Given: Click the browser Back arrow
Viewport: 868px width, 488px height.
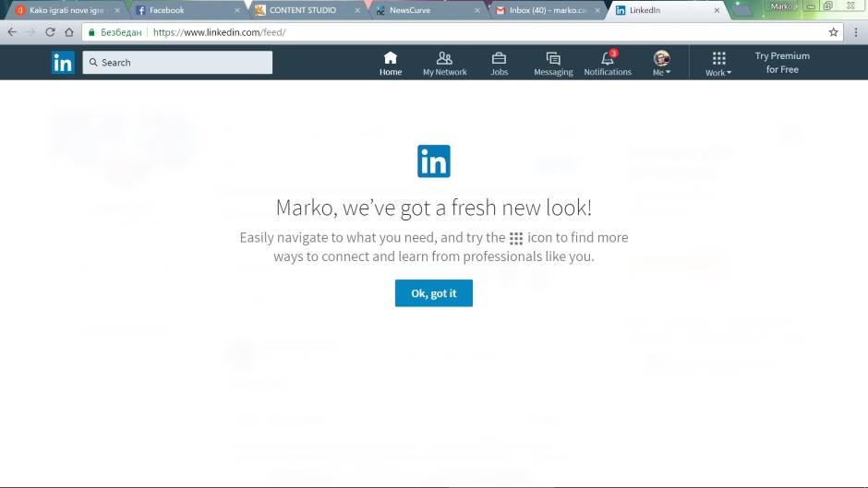Looking at the screenshot, I should pos(12,32).
